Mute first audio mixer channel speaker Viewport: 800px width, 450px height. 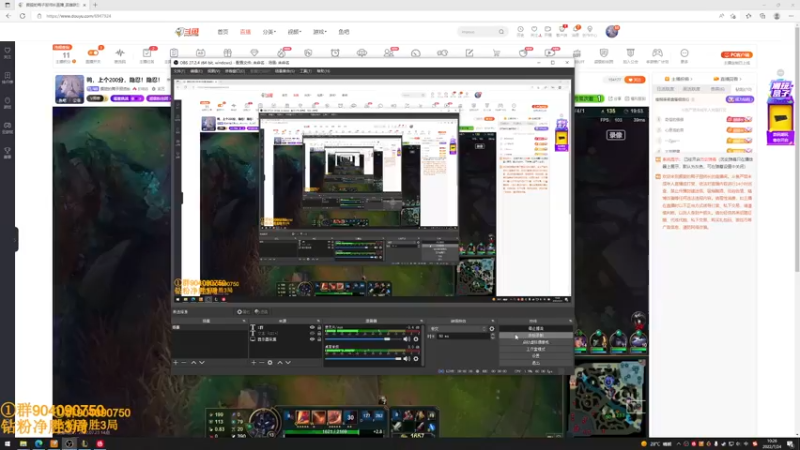(407, 339)
